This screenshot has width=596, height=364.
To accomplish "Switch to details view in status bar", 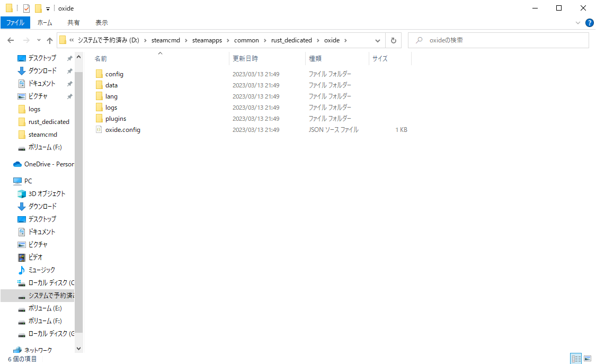I will coord(576,358).
